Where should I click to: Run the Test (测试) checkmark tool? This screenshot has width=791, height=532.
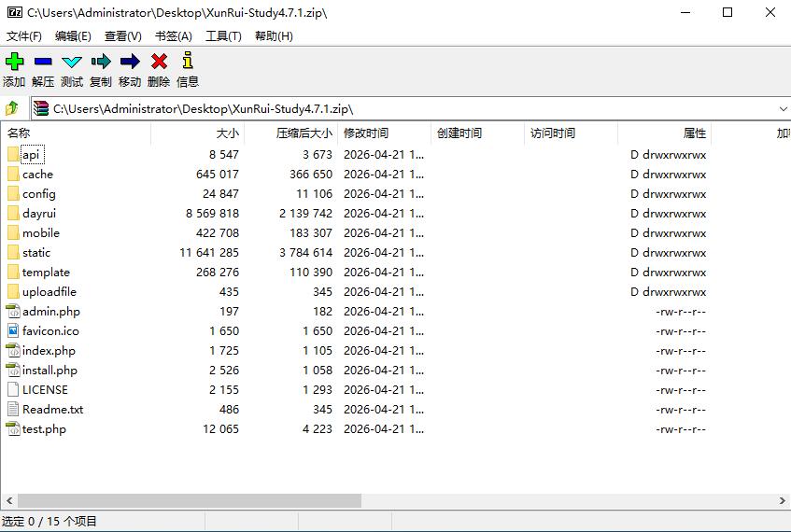pyautogui.click(x=72, y=62)
